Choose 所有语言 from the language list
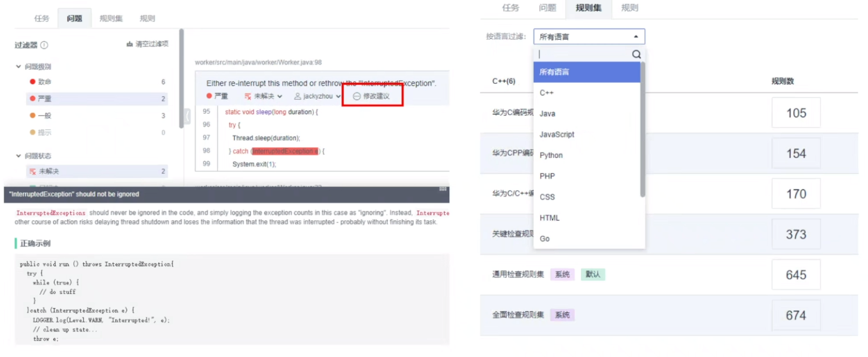 coord(587,72)
